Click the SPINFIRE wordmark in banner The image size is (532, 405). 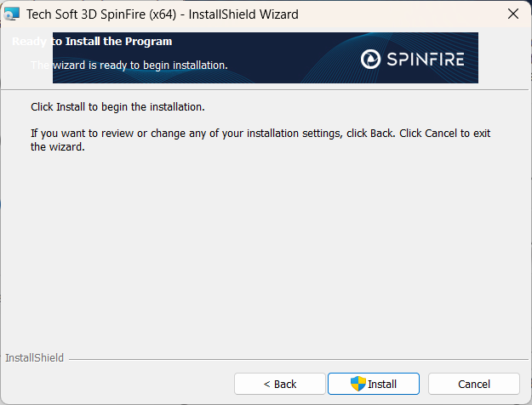coord(425,59)
